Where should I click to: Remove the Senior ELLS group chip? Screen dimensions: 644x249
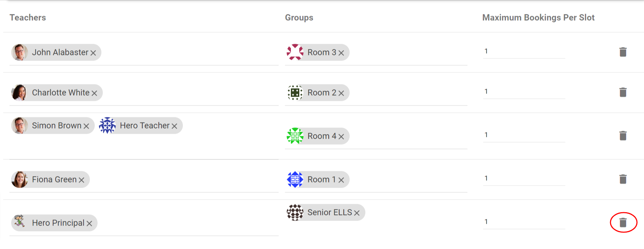[357, 213]
